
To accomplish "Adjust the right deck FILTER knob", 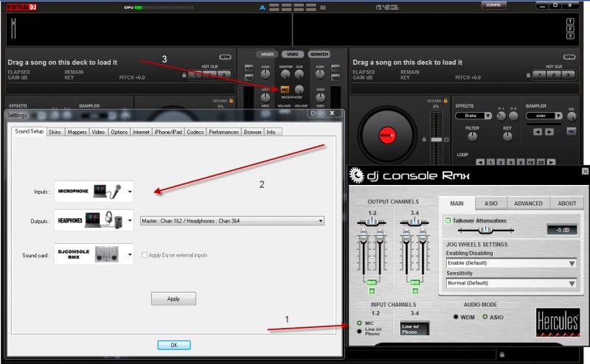I will (x=472, y=136).
